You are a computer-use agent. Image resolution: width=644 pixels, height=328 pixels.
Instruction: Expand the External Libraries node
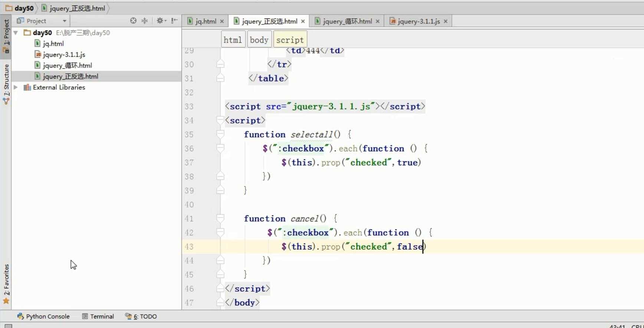(16, 87)
